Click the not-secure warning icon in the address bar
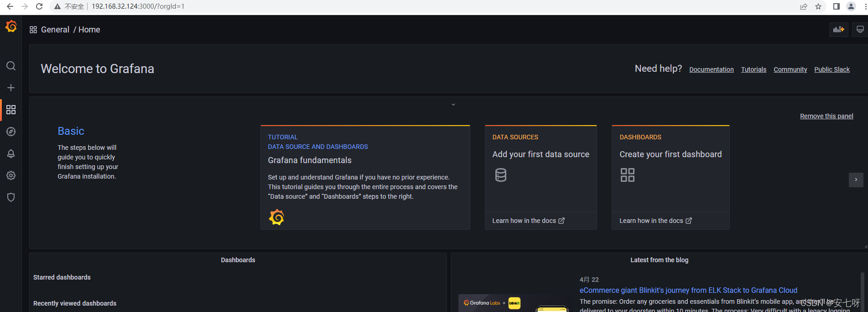The height and width of the screenshot is (312, 868). tap(57, 6)
